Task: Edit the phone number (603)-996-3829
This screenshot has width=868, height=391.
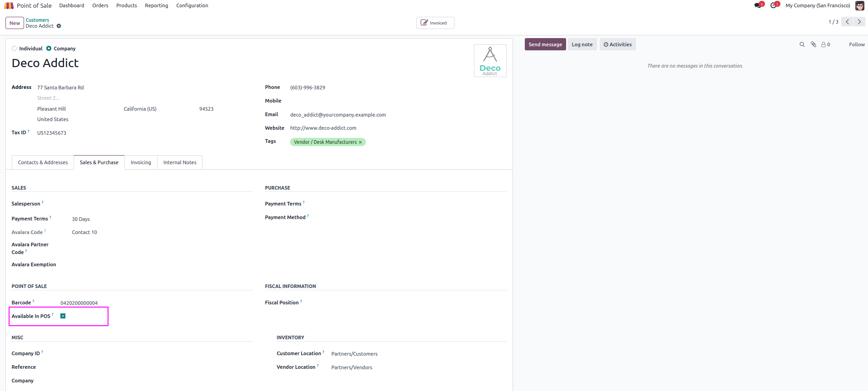Action: point(398,88)
